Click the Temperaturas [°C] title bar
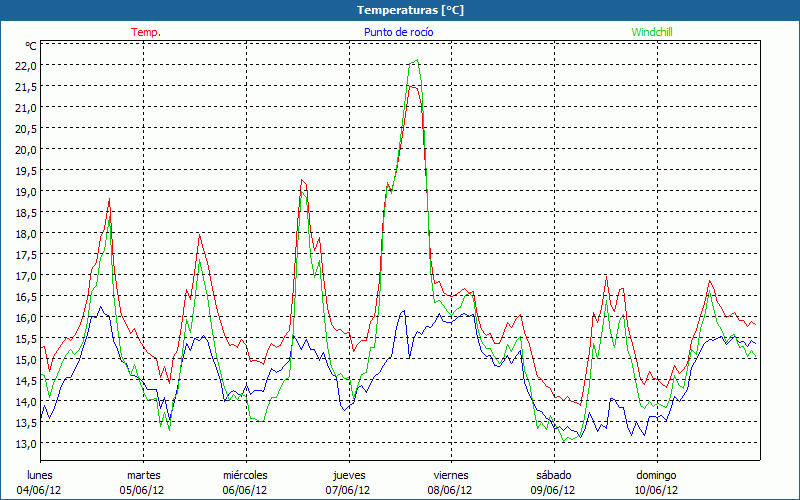The width and height of the screenshot is (800, 500). click(400, 10)
